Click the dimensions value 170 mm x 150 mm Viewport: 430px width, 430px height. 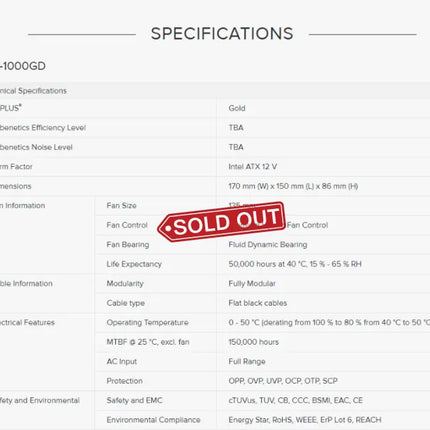point(293,186)
